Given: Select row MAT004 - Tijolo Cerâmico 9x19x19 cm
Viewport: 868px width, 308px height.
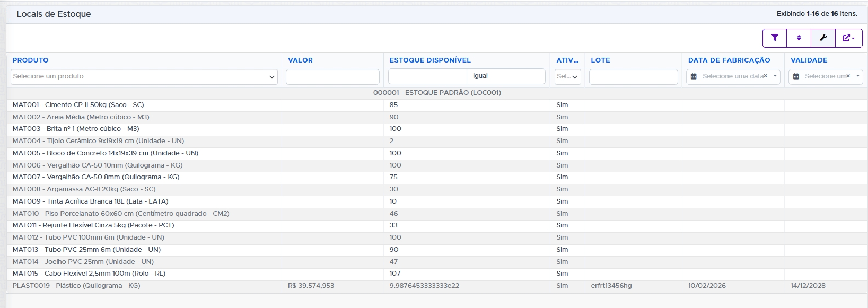Looking at the screenshot, I should (x=437, y=141).
